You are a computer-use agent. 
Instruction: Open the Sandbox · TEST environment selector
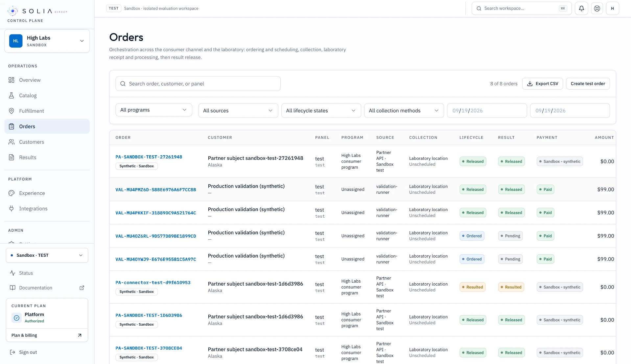click(47, 255)
